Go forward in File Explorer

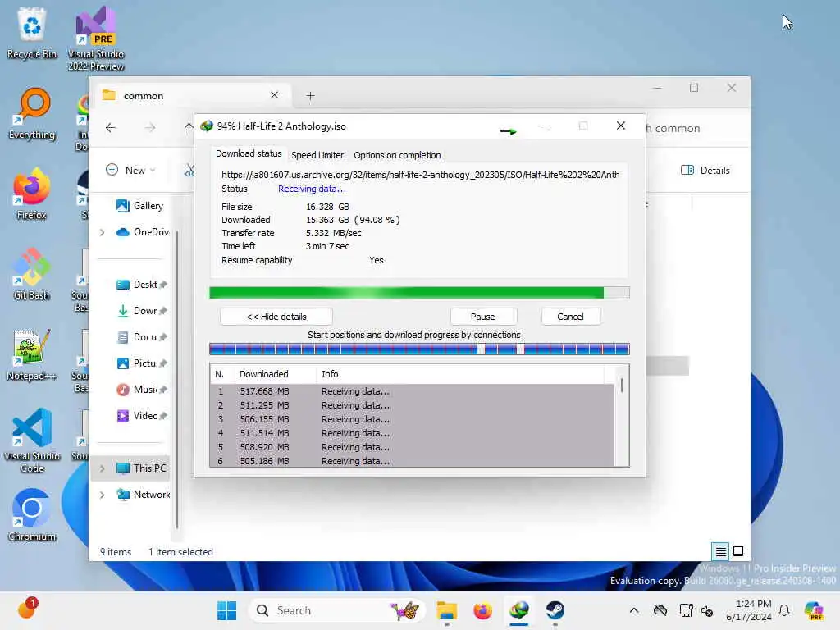click(x=150, y=127)
